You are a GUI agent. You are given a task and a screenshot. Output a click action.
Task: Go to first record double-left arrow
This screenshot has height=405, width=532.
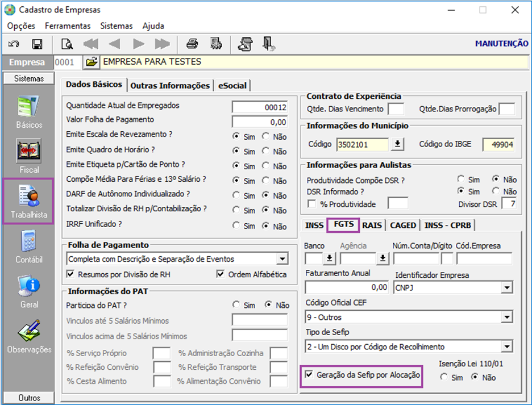point(90,44)
